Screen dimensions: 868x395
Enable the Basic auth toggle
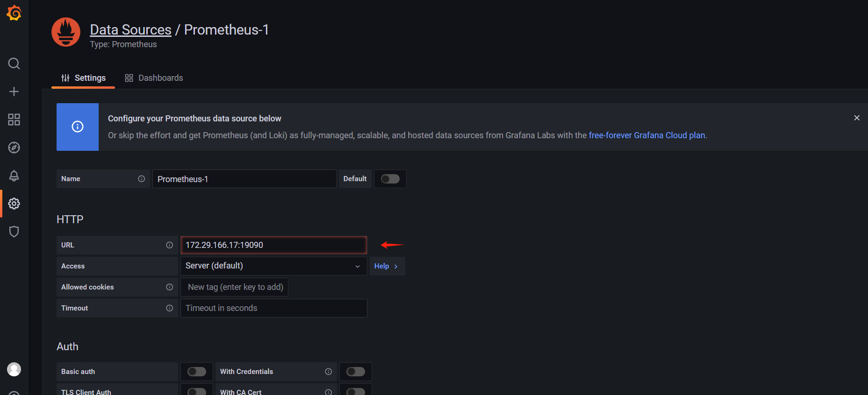(x=197, y=372)
